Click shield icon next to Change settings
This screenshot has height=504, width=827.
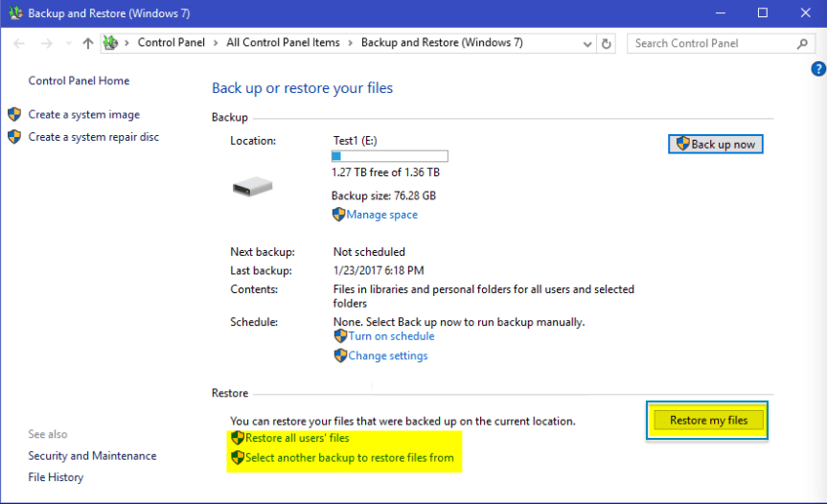click(x=341, y=355)
